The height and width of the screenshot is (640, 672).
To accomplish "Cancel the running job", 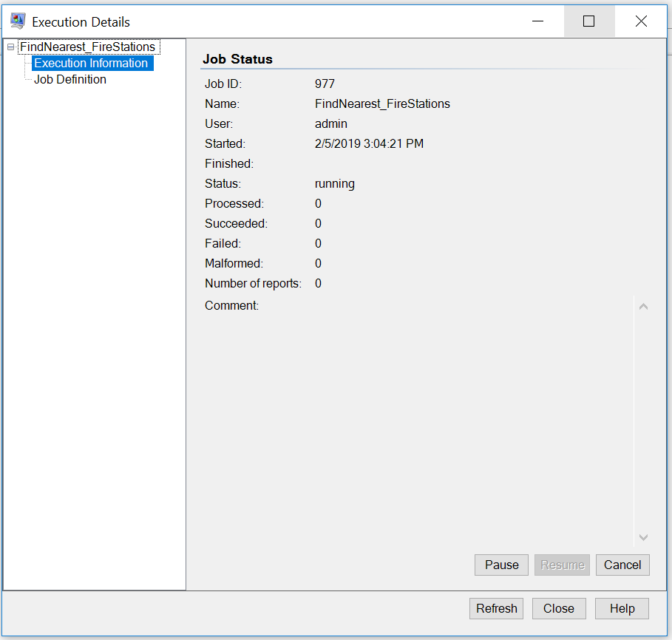I will pos(622,565).
